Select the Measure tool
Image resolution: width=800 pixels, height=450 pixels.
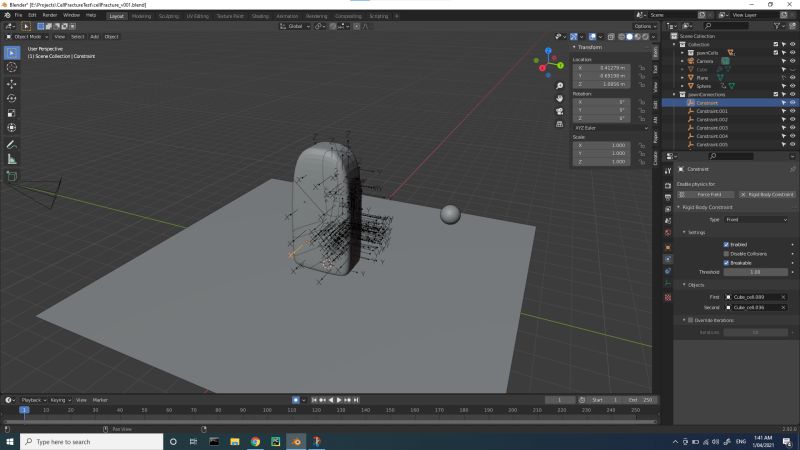pyautogui.click(x=12, y=160)
